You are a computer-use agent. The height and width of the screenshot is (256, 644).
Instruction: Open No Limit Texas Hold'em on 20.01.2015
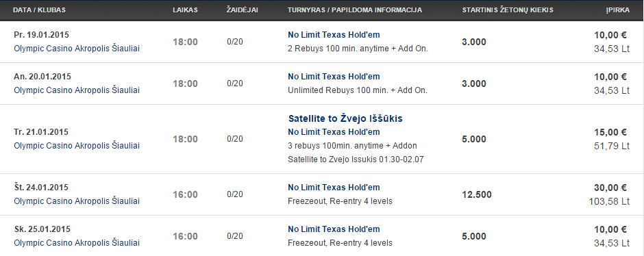click(334, 77)
